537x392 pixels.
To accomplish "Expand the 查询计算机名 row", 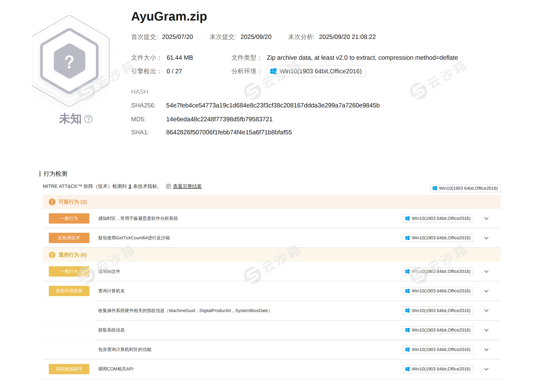I will tap(486, 291).
